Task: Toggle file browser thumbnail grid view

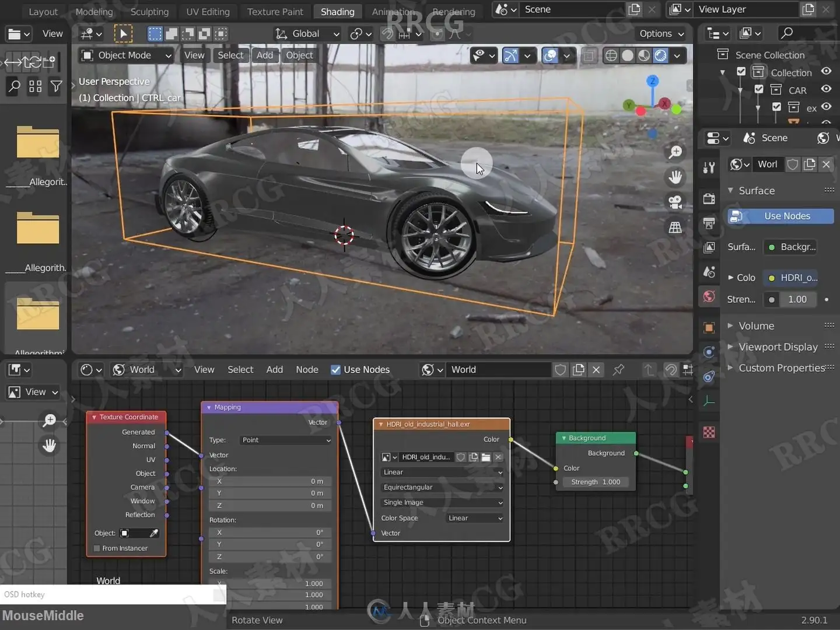Action: click(35, 87)
